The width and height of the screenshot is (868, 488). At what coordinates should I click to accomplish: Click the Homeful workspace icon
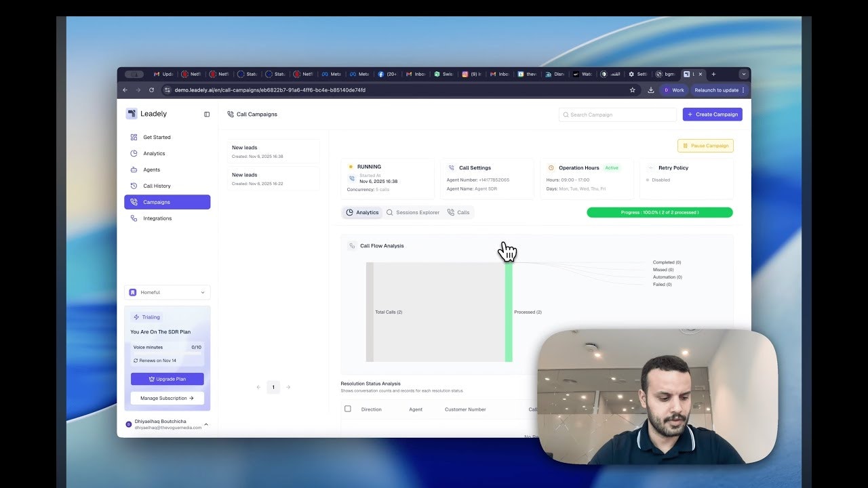coord(133,292)
